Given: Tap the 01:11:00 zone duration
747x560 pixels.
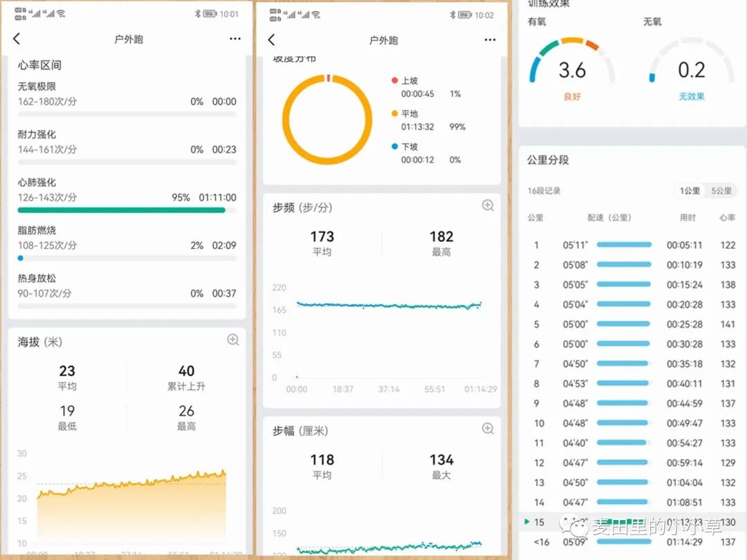Looking at the screenshot, I should 217,198.
